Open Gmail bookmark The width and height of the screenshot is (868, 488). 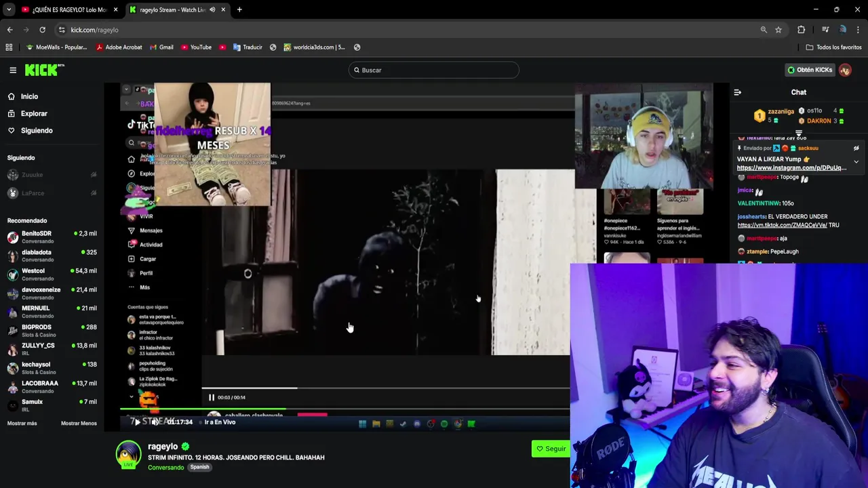(161, 47)
